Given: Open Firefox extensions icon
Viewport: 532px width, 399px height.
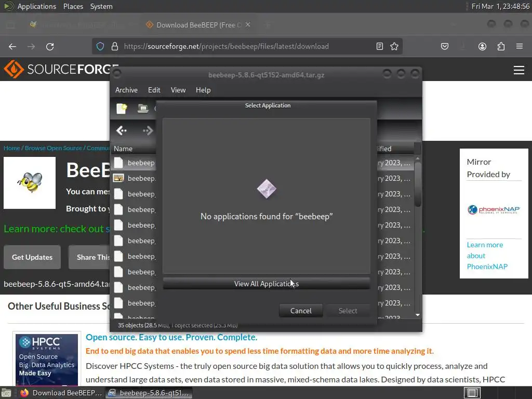Looking at the screenshot, I should (x=501, y=46).
